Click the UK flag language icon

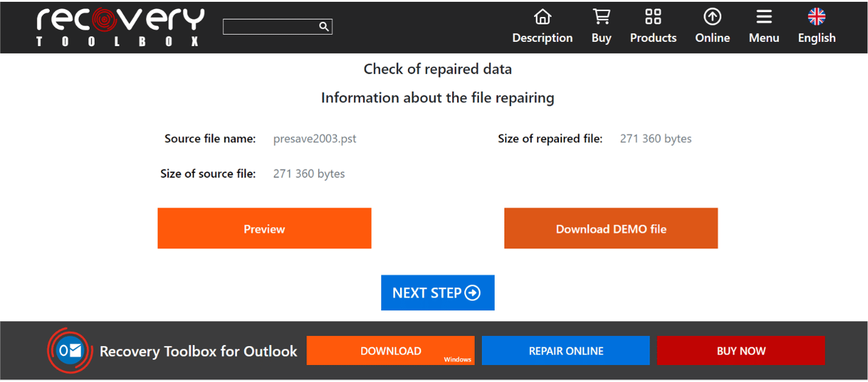816,16
